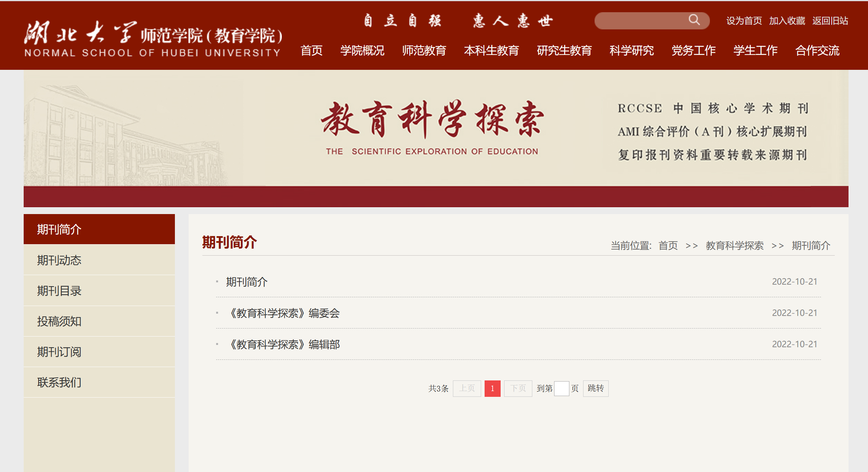Image resolution: width=868 pixels, height=472 pixels.
Task: Click date 2022-10-21 beside 编辑部 row
Action: coord(795,344)
